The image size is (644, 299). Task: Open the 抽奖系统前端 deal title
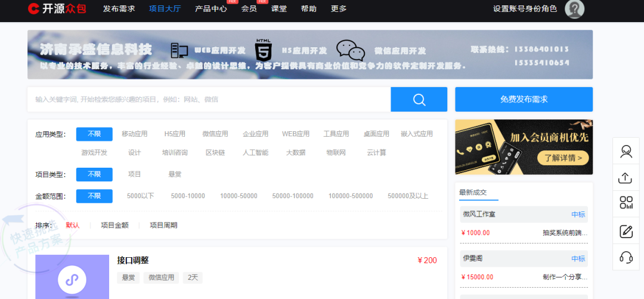pos(565,233)
